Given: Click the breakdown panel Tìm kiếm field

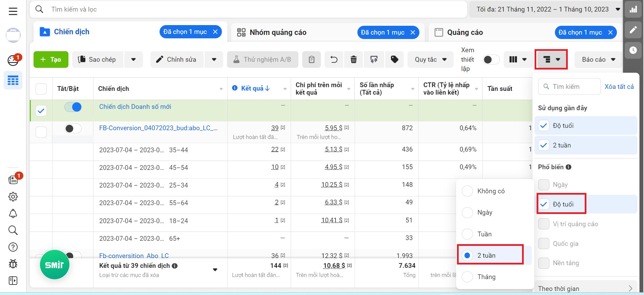Looking at the screenshot, I should tap(569, 87).
